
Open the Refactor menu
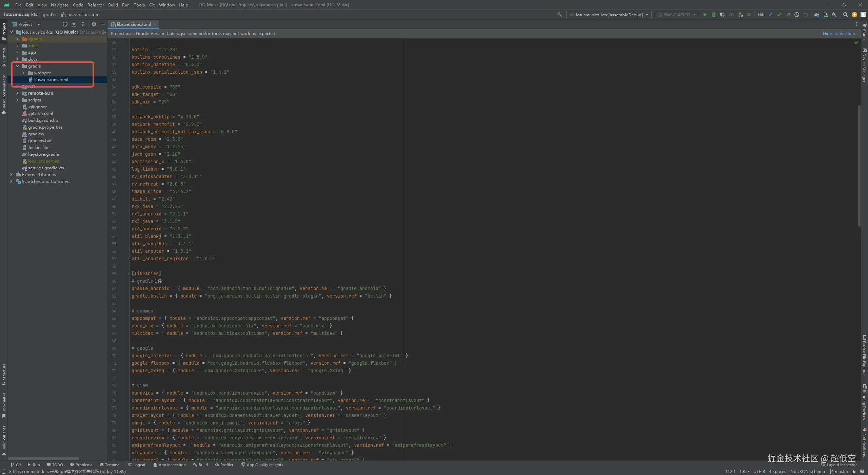click(x=95, y=5)
